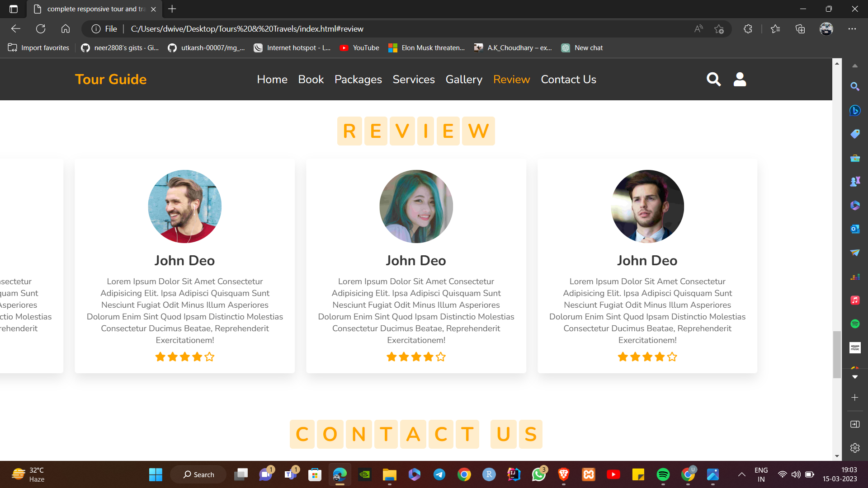Add page to favorites star icon
This screenshot has height=488, width=868.
pos(719,29)
